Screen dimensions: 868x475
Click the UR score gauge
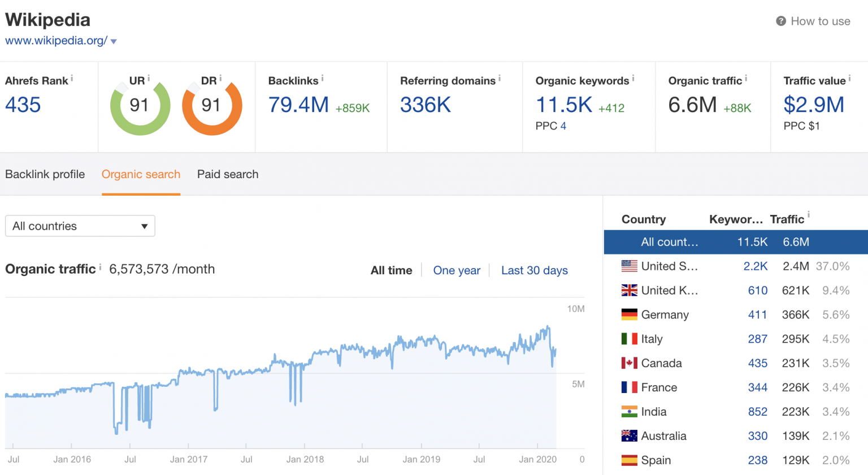tap(140, 106)
